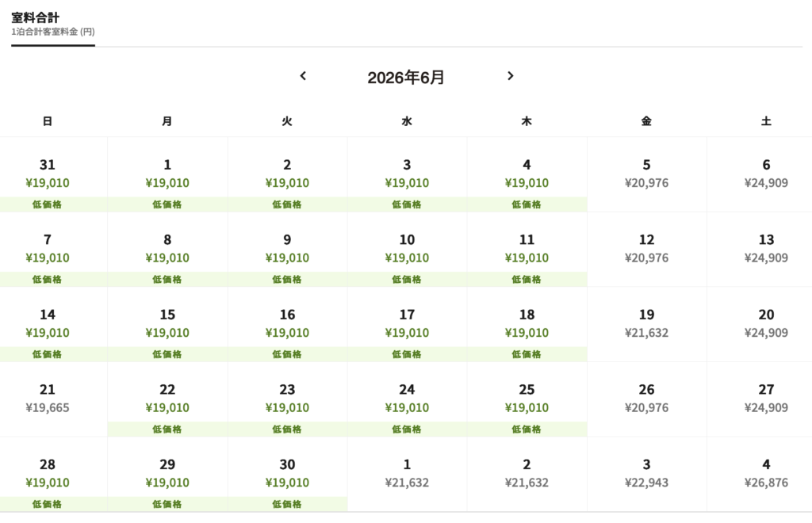Image resolution: width=812 pixels, height=523 pixels.
Task: Choose July 3 at ¥22,943
Action: pos(646,474)
